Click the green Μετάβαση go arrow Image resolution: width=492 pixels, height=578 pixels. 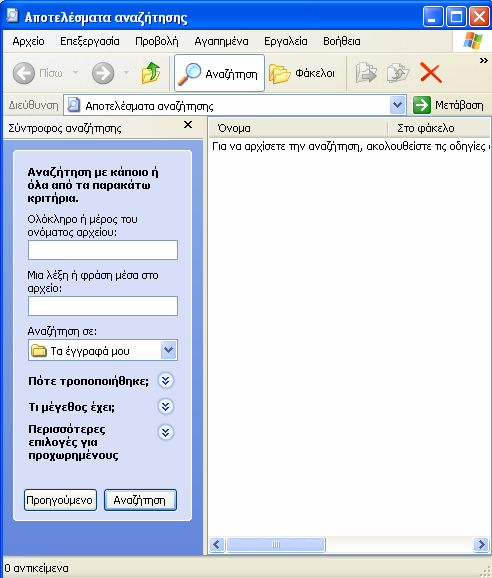point(422,105)
